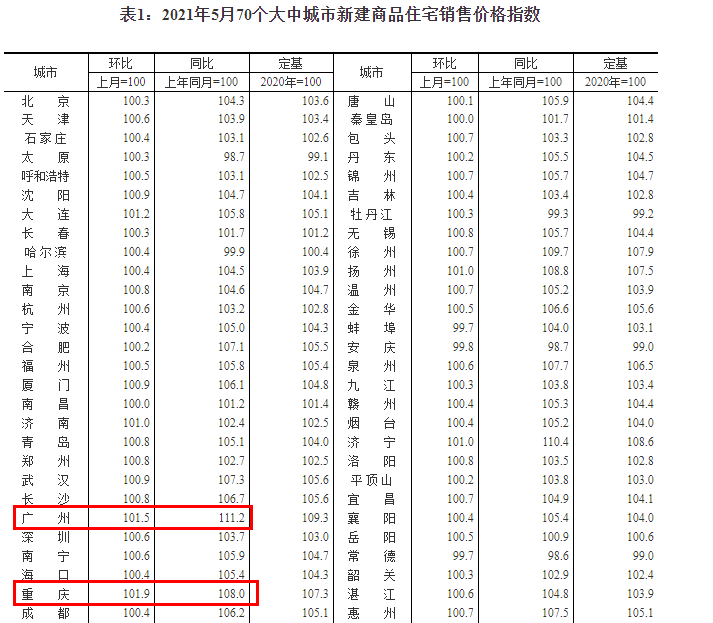
Task: Click 重庆's 同比 value 108.0
Action: [x=231, y=594]
